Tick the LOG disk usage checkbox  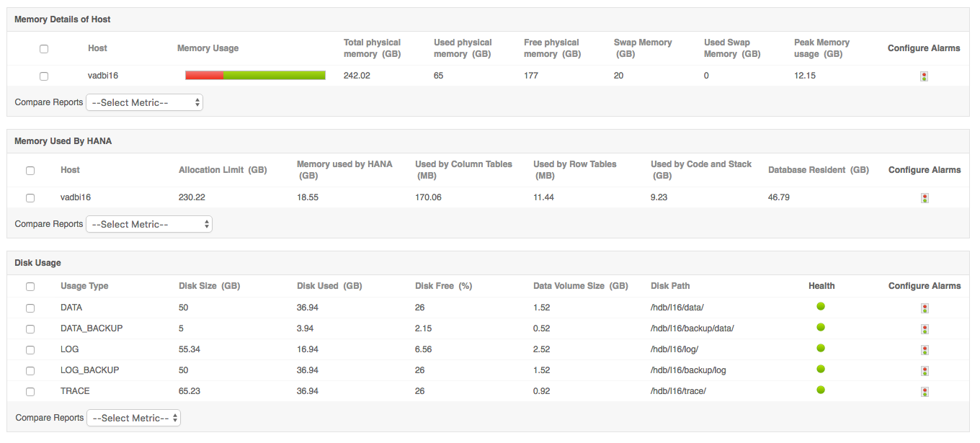(30, 350)
